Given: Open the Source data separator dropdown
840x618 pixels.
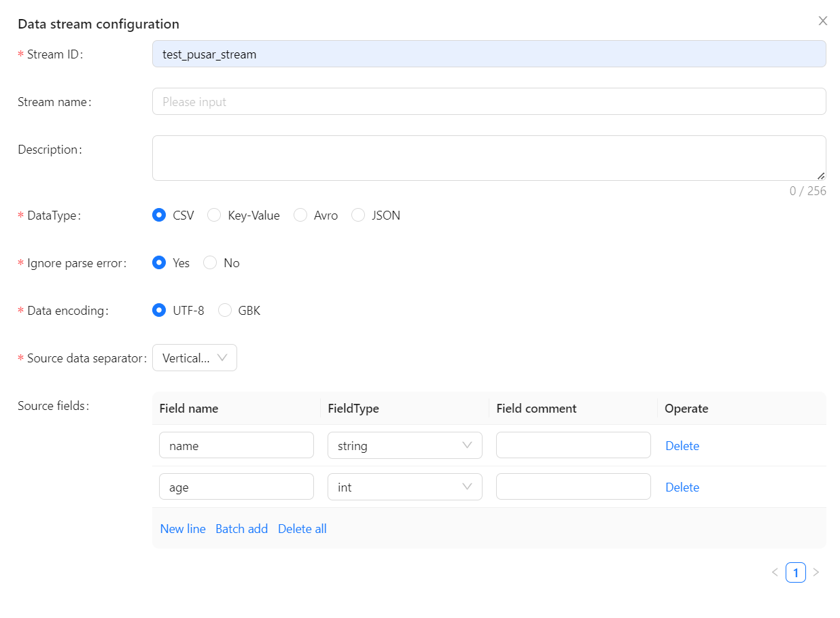Looking at the screenshot, I should pos(194,358).
